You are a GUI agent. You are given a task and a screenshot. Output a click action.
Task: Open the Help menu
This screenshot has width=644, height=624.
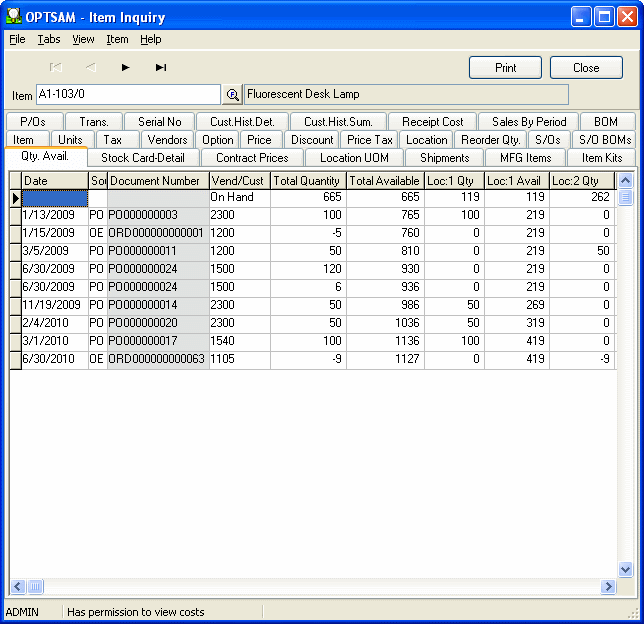coord(150,40)
